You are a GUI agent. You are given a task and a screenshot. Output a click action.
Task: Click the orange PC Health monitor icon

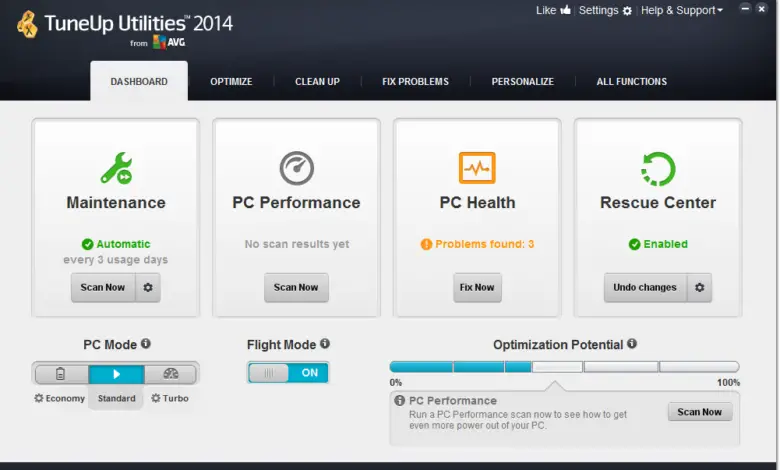coord(477,168)
